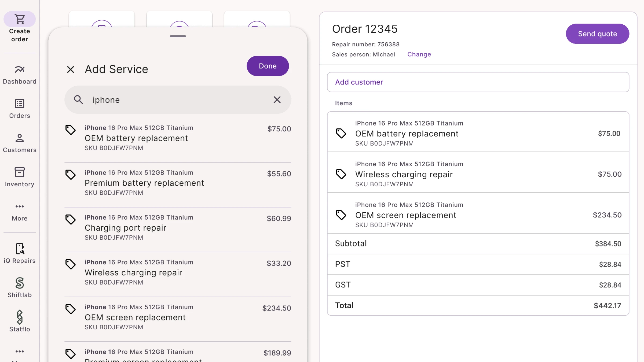
Task: Click tag icon beside Premium battery replacement
Action: 70,175
